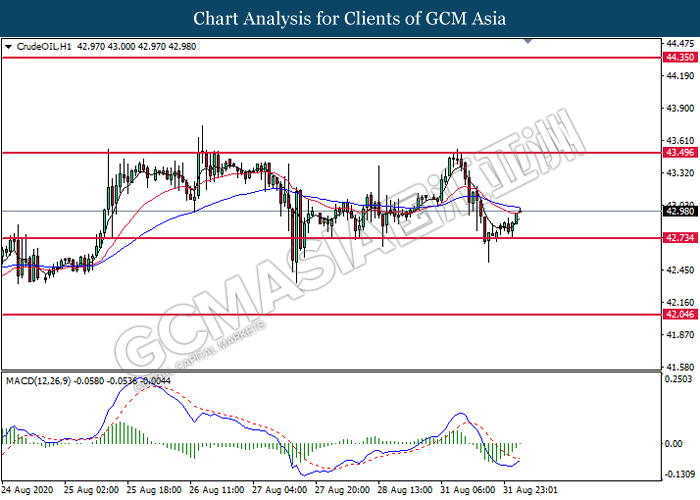Select the 43.496 resistance price tag

[680, 153]
